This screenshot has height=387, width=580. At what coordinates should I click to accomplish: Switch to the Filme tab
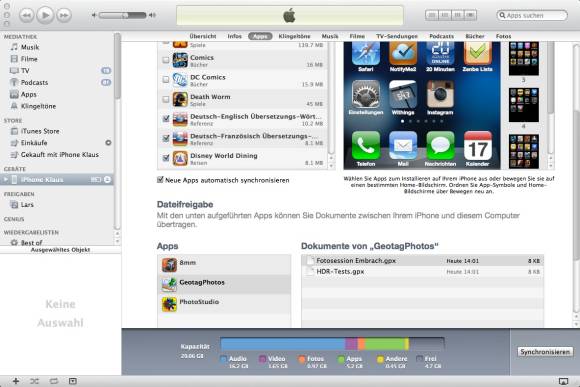pyautogui.click(x=357, y=36)
